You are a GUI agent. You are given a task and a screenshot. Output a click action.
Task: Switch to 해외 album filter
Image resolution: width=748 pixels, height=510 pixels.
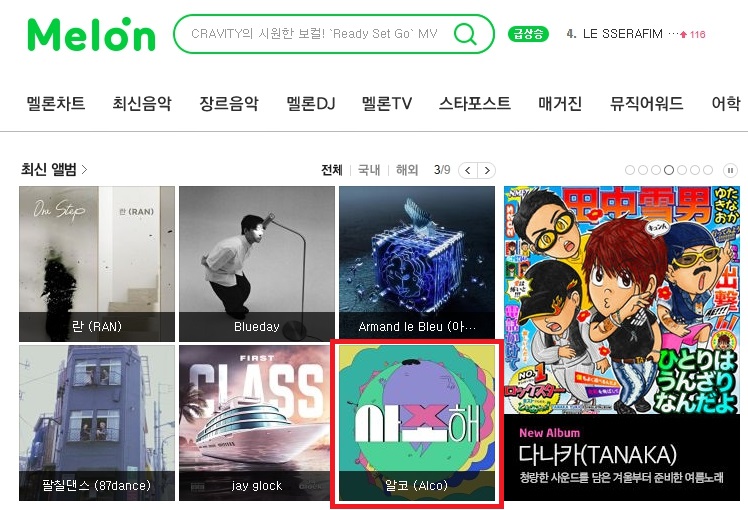click(x=407, y=170)
